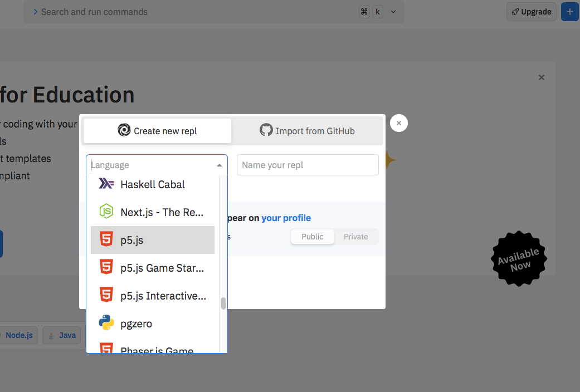
Task: Switch to the Create new repl tab
Action: coord(157,131)
